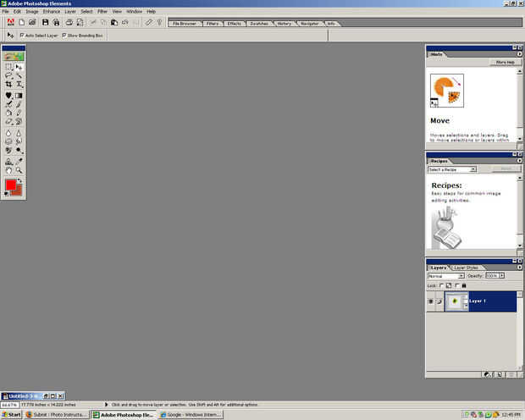This screenshot has height=420, width=525.
Task: Open the File Browser palette tab
Action: [185, 24]
